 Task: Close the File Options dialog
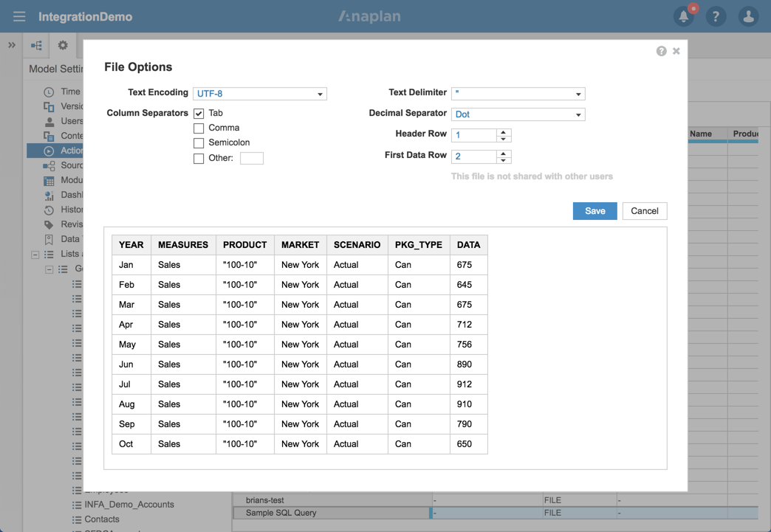(x=676, y=51)
